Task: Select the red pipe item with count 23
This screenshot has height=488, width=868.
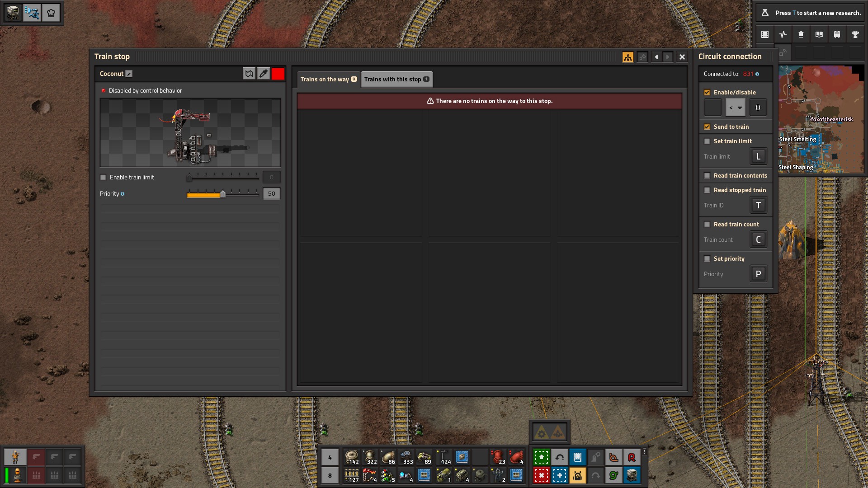Action: point(498,457)
